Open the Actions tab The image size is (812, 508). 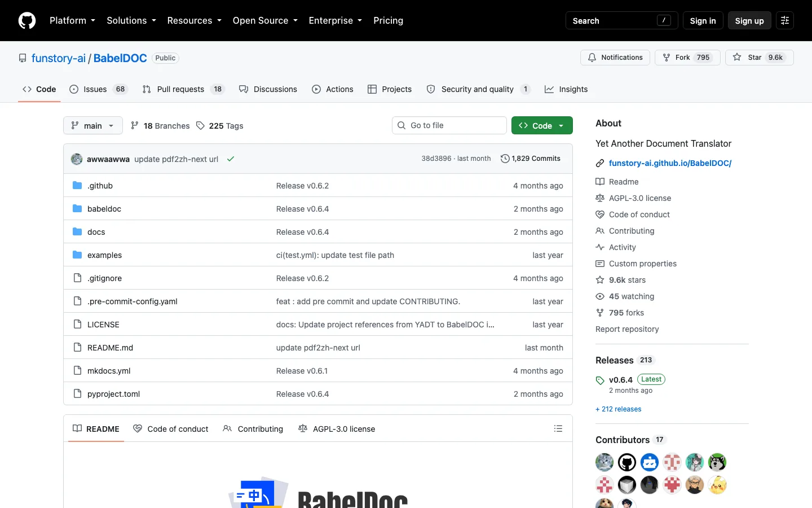333,89
